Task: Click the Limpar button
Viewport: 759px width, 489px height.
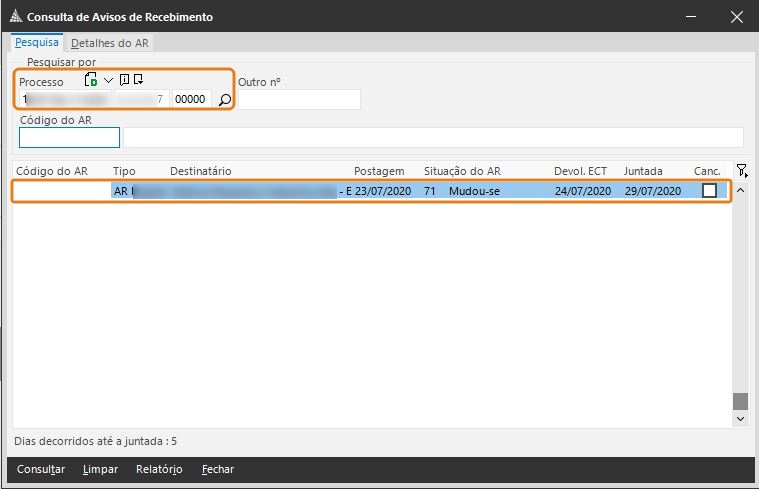Action: pyautogui.click(x=100, y=469)
